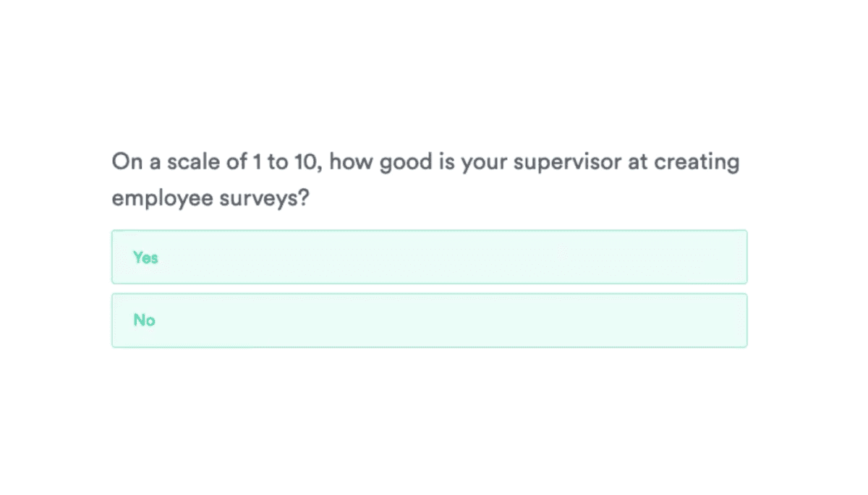Click middle of the No answer row
The image size is (868, 495).
429,320
